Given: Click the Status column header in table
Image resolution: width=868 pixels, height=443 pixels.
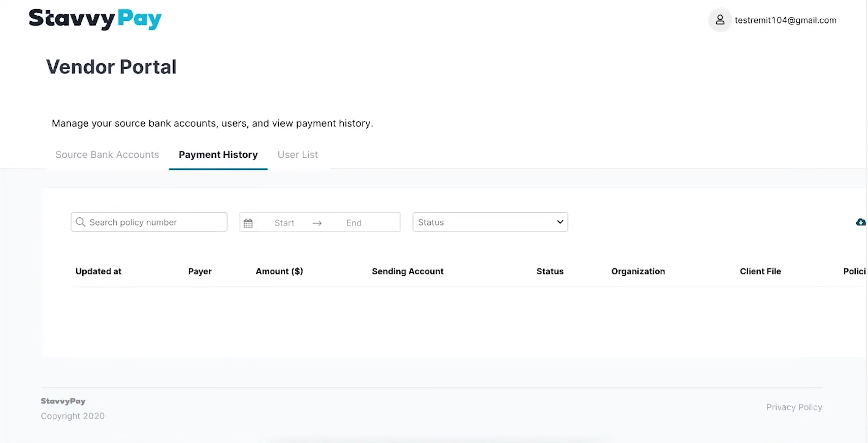Looking at the screenshot, I should pos(550,271).
